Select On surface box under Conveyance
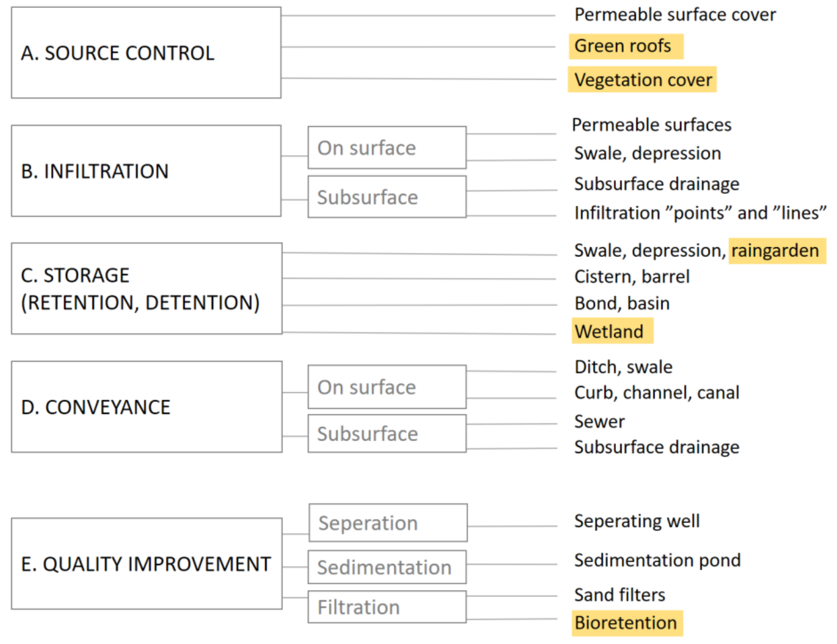The height and width of the screenshot is (644, 837). click(x=387, y=387)
